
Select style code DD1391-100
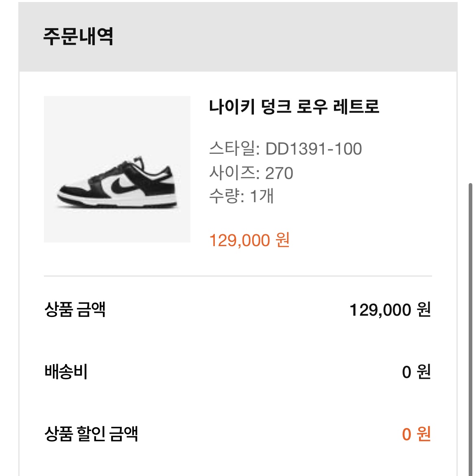click(314, 149)
